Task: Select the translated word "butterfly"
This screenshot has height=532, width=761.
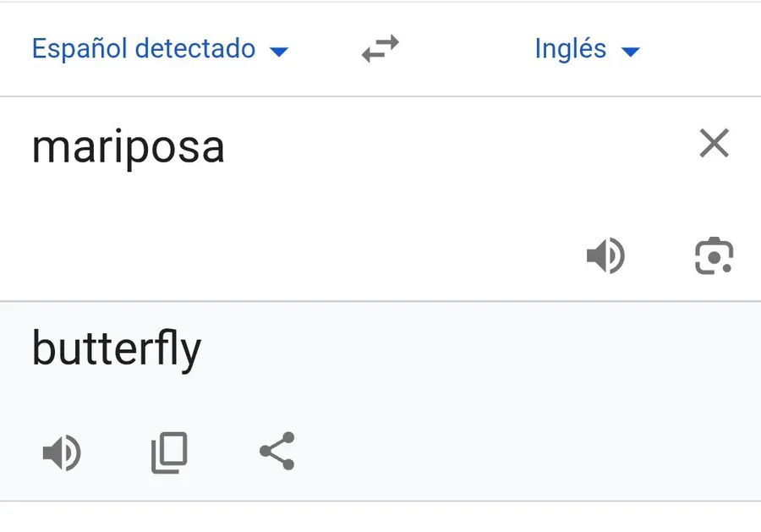Action: (117, 348)
